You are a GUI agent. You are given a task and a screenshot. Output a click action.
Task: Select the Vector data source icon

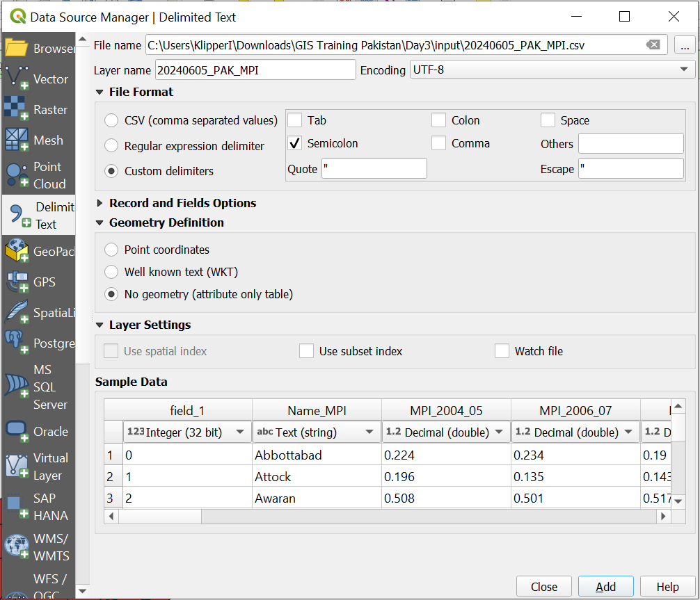click(17, 78)
